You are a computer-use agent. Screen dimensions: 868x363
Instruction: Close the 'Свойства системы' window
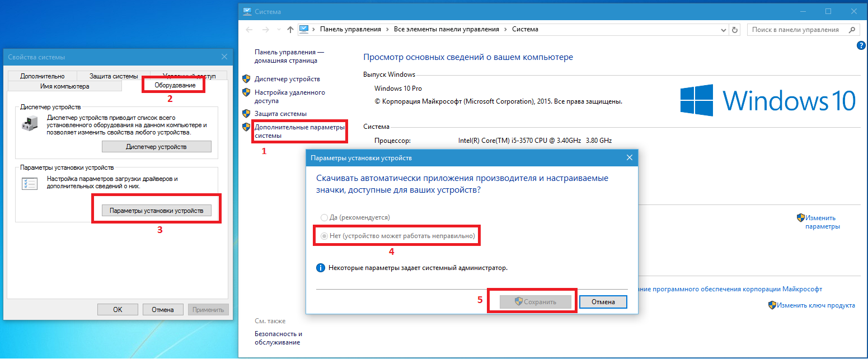[x=224, y=57]
